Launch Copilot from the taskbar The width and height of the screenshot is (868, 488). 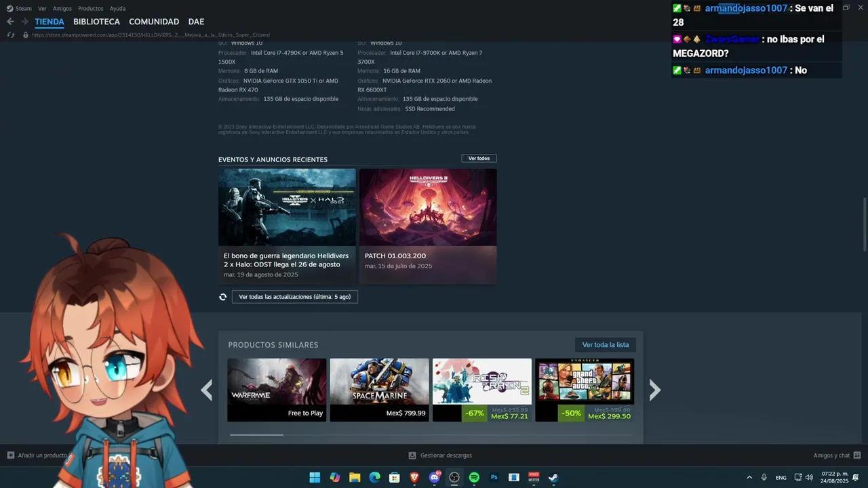(x=334, y=477)
